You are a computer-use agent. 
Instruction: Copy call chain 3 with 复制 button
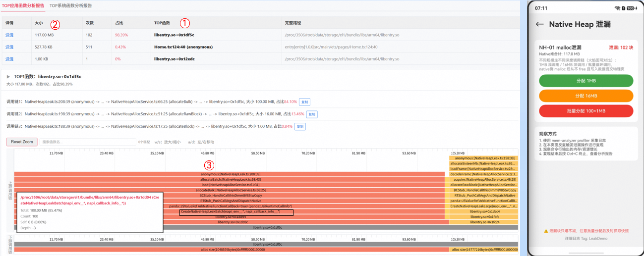point(300,127)
